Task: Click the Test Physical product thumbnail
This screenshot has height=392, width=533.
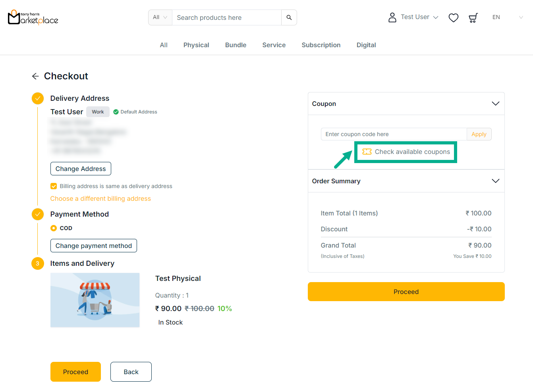Action: point(95,300)
